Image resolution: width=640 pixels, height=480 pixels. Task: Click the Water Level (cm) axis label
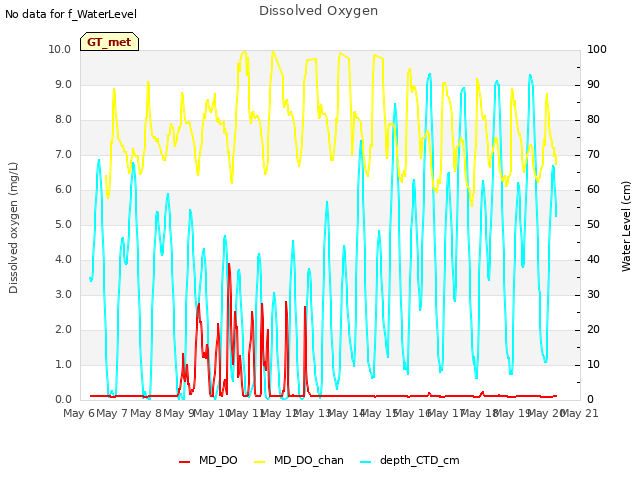click(x=626, y=227)
